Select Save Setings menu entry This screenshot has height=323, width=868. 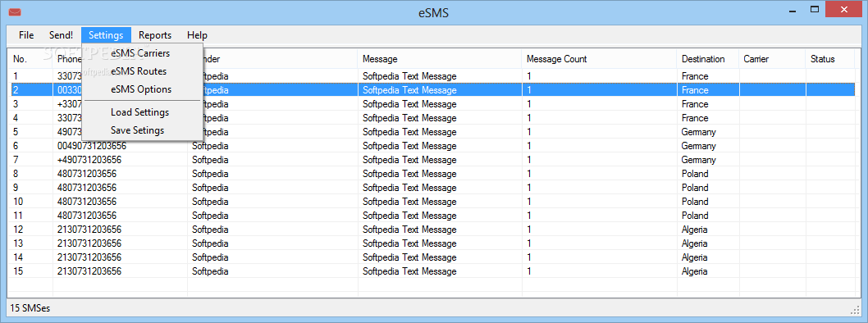(x=137, y=130)
